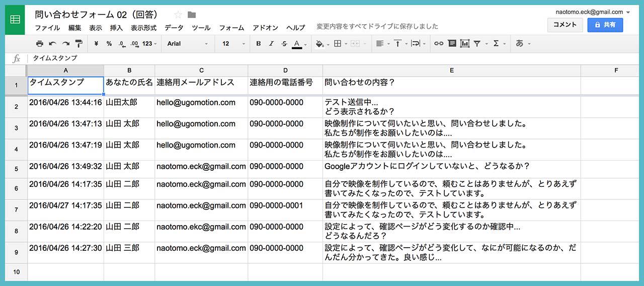Insert a chart

click(464, 44)
